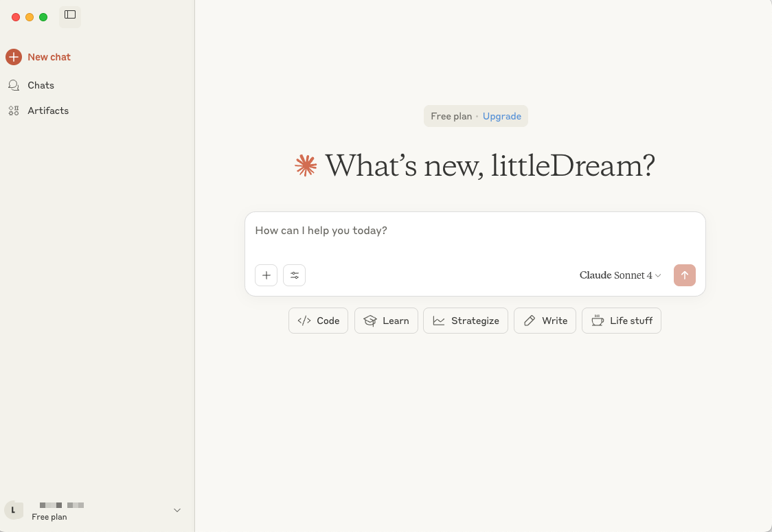Open Artifacts from the sidebar
This screenshot has height=532, width=772.
point(47,111)
